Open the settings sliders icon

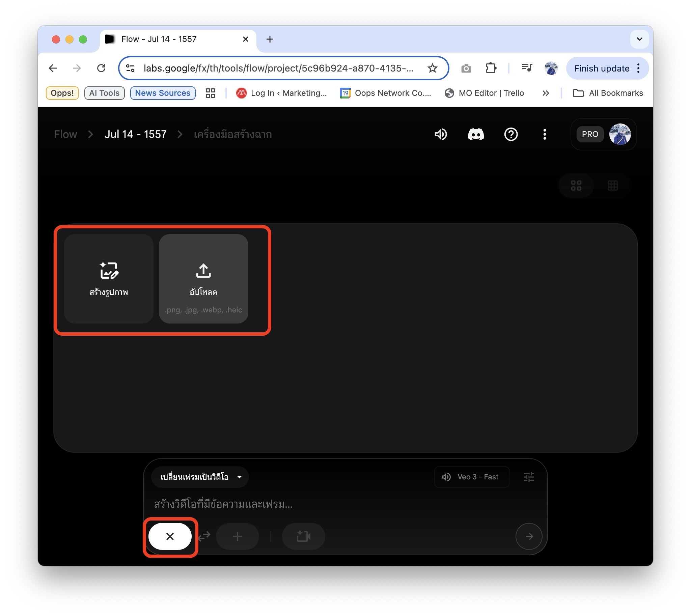(x=529, y=477)
